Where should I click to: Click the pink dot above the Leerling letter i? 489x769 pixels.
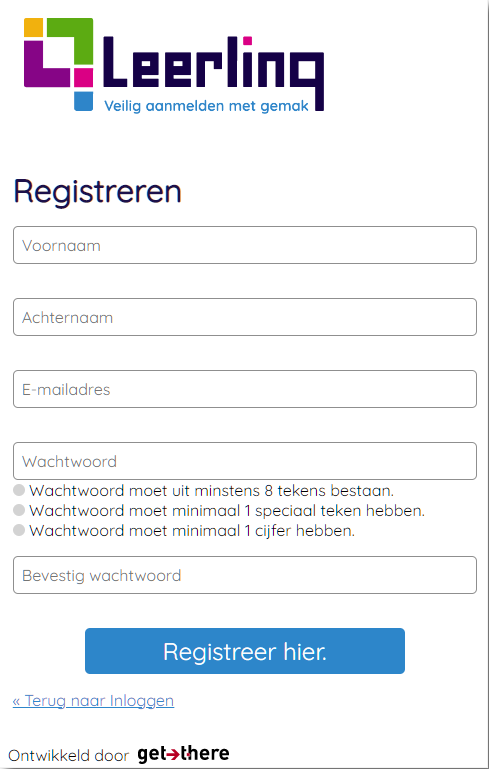pos(248,40)
